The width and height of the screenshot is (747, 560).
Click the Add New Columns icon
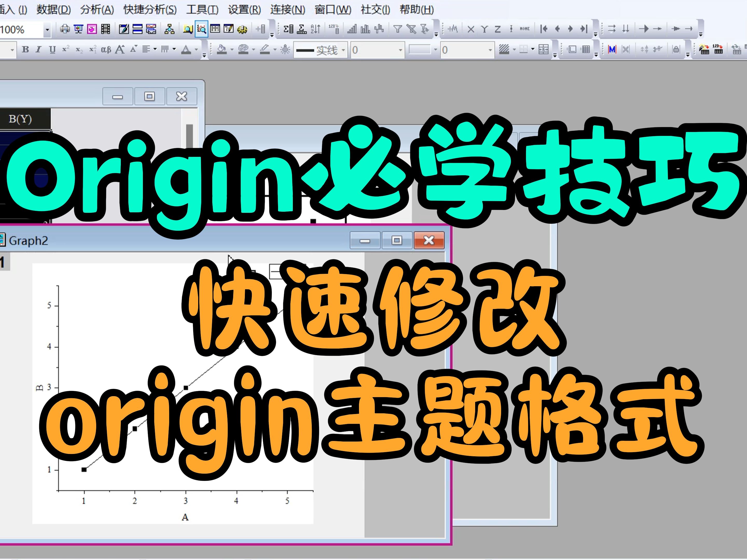tap(261, 29)
